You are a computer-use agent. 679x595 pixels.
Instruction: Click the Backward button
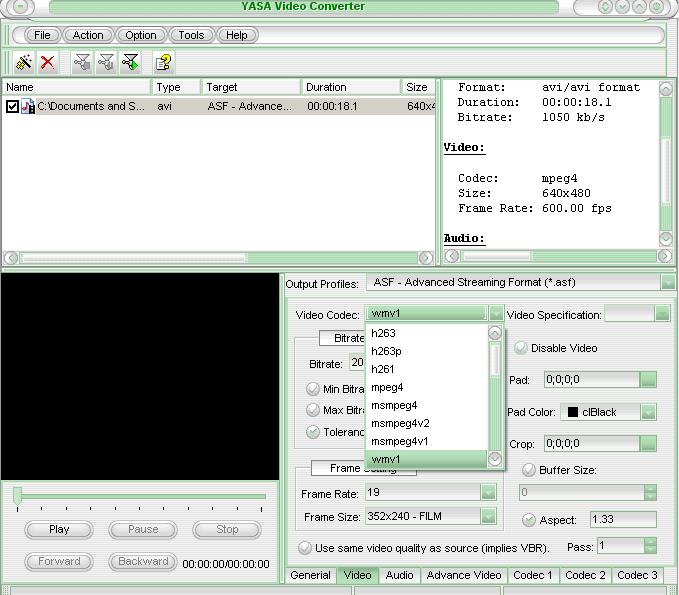pos(143,561)
